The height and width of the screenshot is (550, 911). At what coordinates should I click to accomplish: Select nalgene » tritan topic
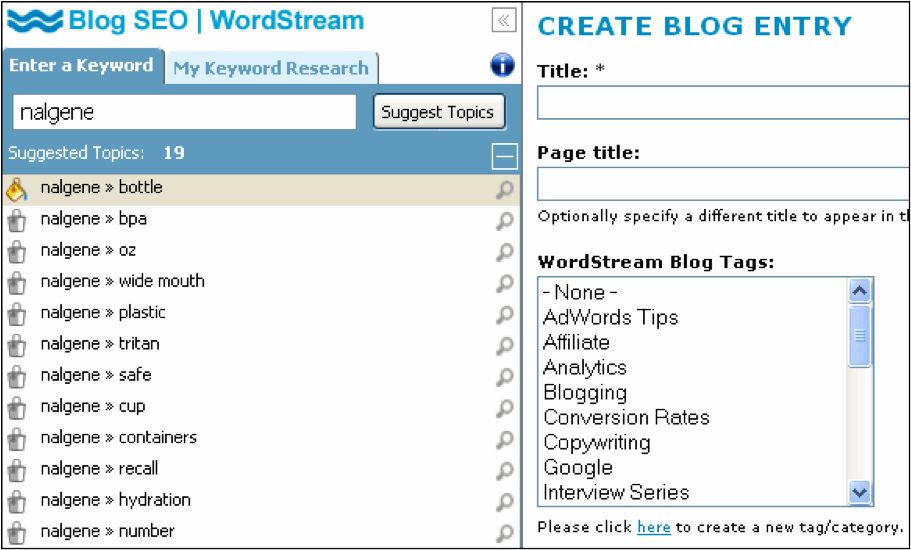coord(100,344)
